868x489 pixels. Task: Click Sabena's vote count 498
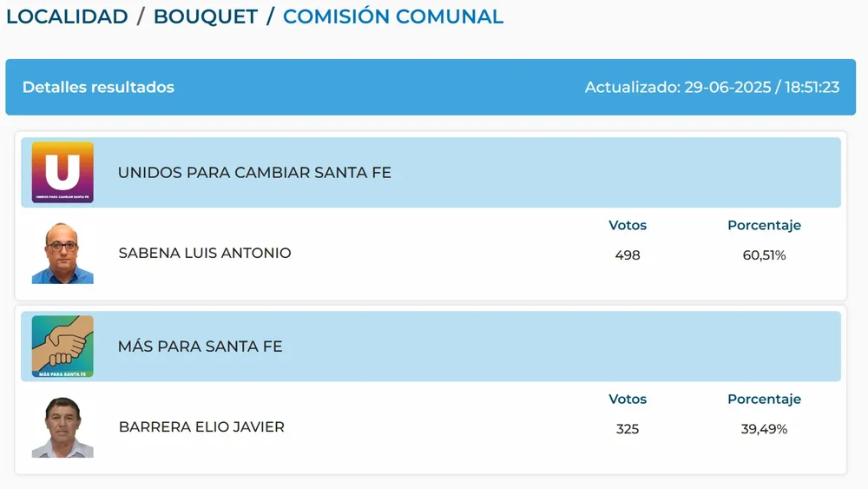[628, 255]
